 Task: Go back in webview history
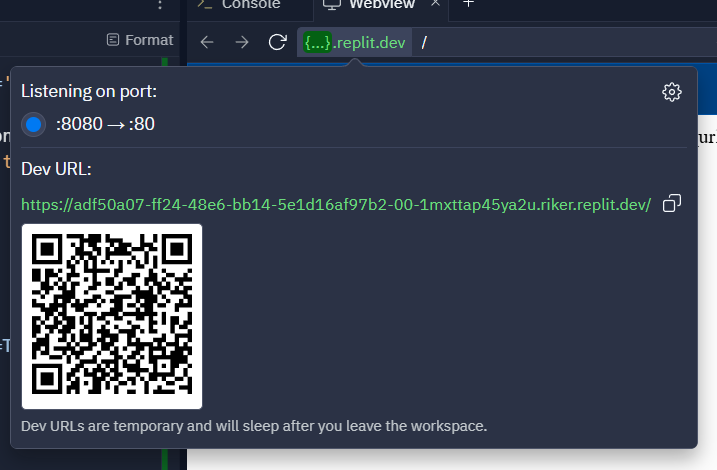point(207,43)
